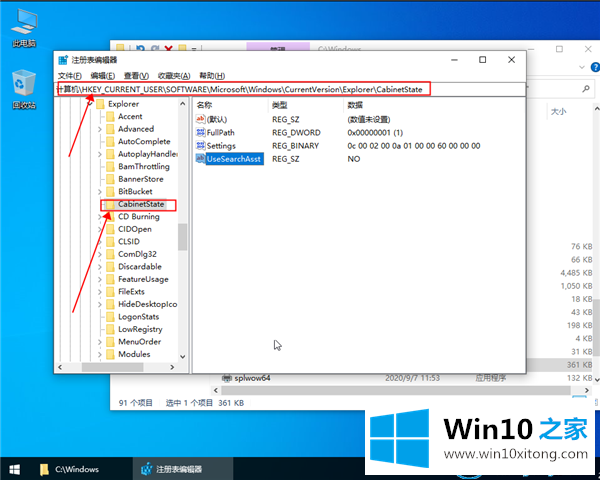Click the Registry Editor title bar icon
The width and height of the screenshot is (600, 480).
pyautogui.click(x=63, y=60)
